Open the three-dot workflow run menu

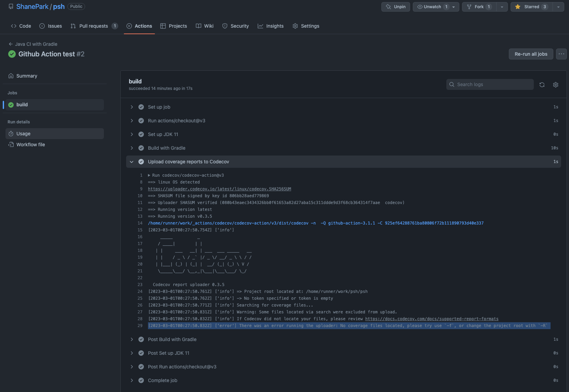(x=561, y=54)
